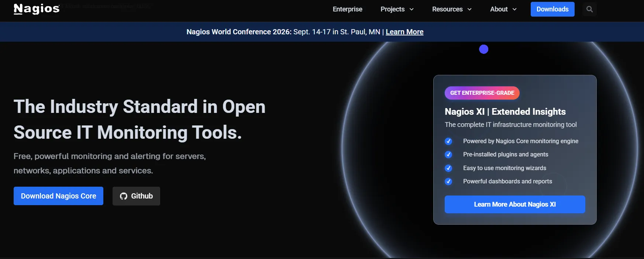Image resolution: width=644 pixels, height=259 pixels.
Task: Click checkmark beside Powered by Nagios Core
Action: (448, 141)
